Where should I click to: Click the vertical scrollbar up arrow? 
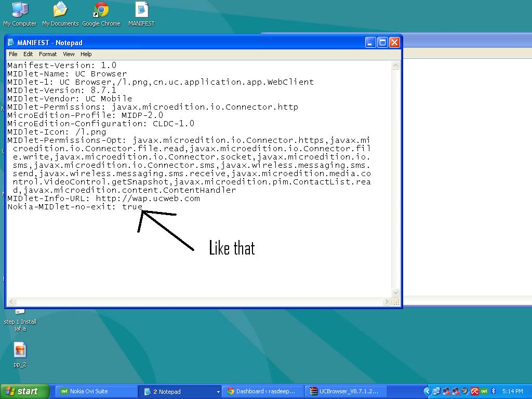coord(395,65)
